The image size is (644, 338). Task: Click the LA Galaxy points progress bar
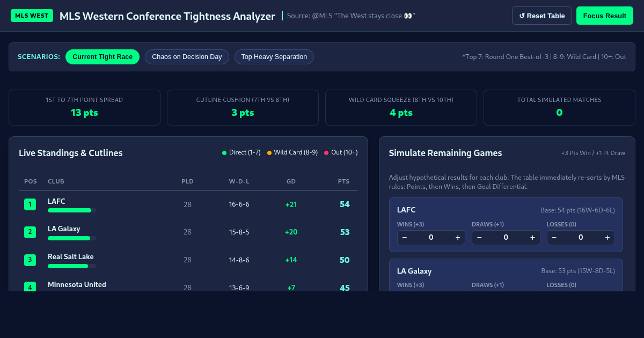tap(72, 238)
